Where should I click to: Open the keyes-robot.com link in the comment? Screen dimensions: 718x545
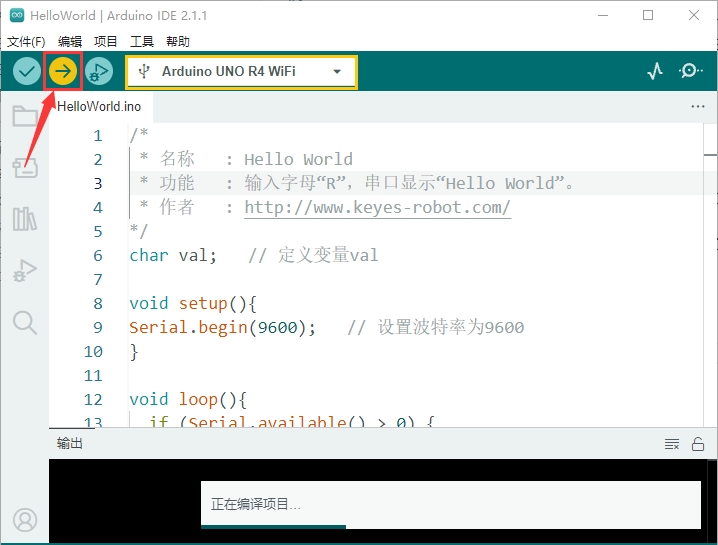tap(377, 207)
